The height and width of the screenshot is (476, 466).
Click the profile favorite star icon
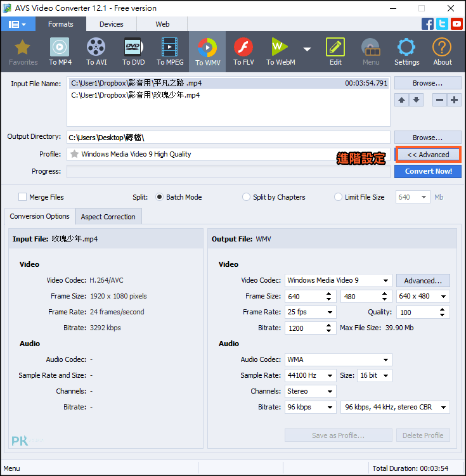(74, 154)
